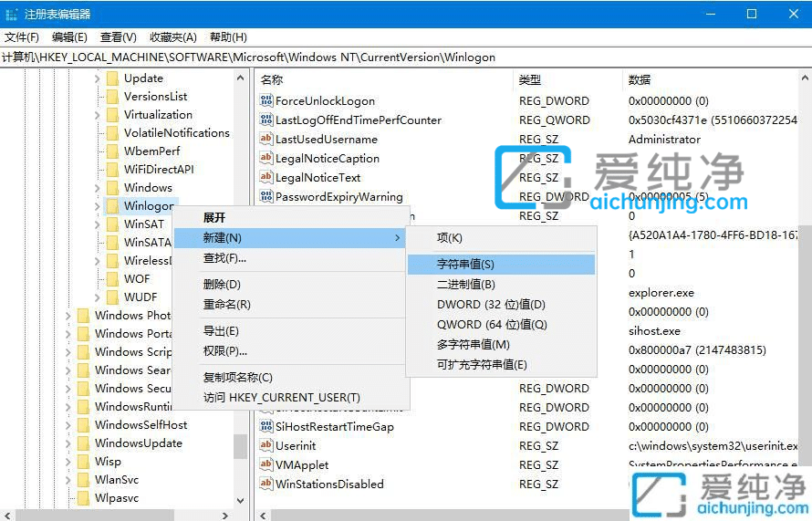Click the LegalNoticeCaption string icon
Screen dimensions: 812x521
click(266, 158)
